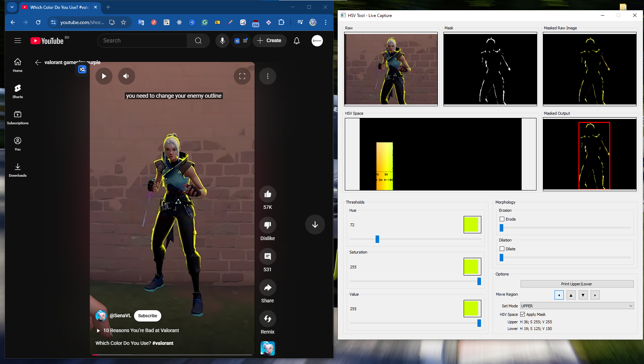This screenshot has width=644, height=364.
Task: Share this Short
Action: pos(268,288)
